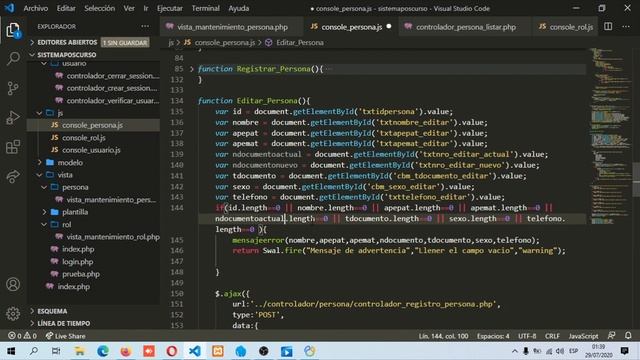Open the Search view in activity bar
640x360 pixels.
tap(13, 59)
